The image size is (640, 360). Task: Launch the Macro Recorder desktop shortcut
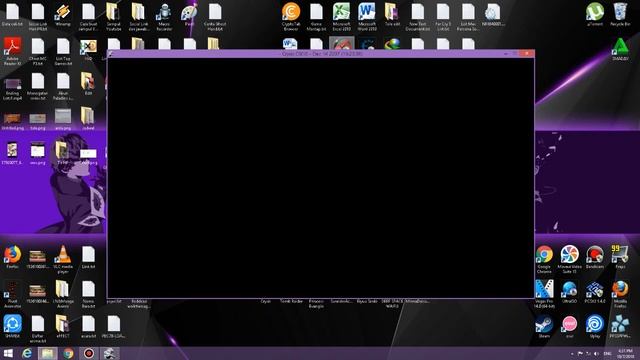click(164, 17)
